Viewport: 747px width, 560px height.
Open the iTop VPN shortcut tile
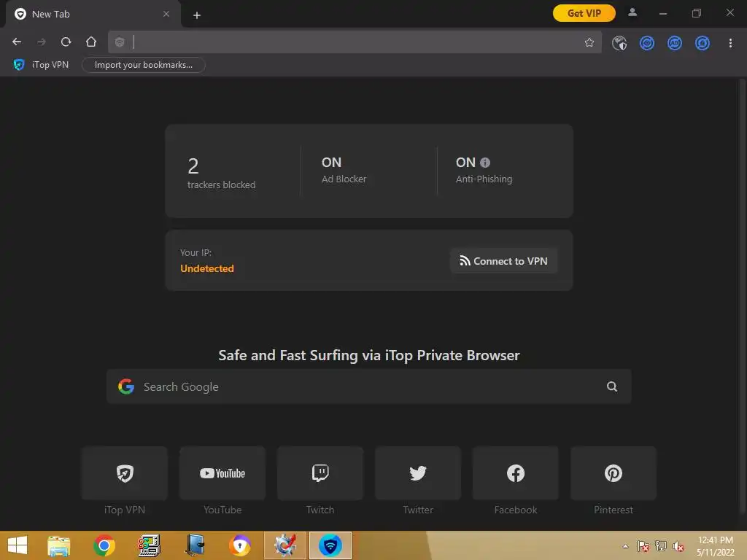tap(125, 473)
